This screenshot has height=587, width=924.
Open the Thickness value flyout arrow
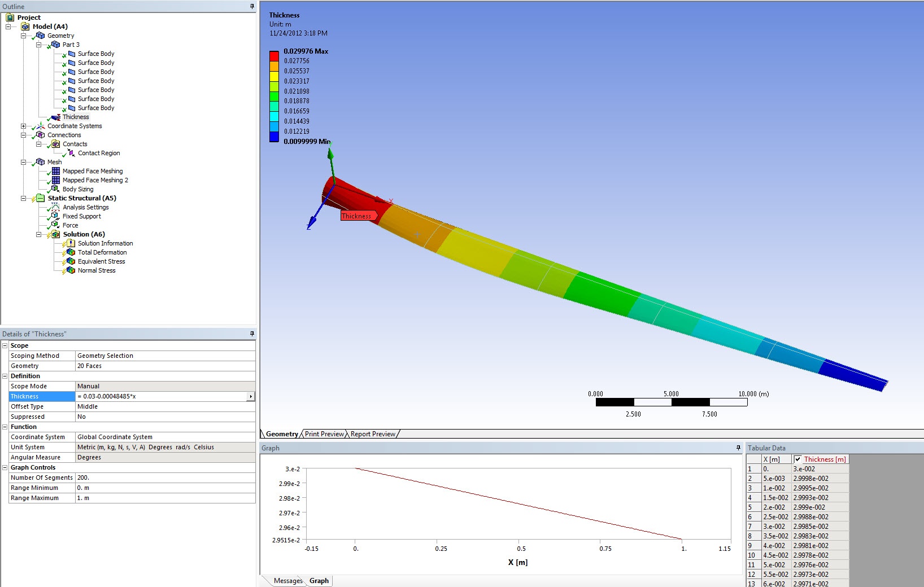pyautogui.click(x=251, y=397)
